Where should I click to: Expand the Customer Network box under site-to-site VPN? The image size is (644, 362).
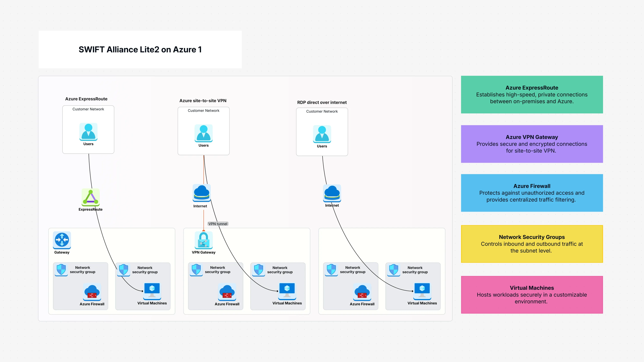click(x=203, y=131)
